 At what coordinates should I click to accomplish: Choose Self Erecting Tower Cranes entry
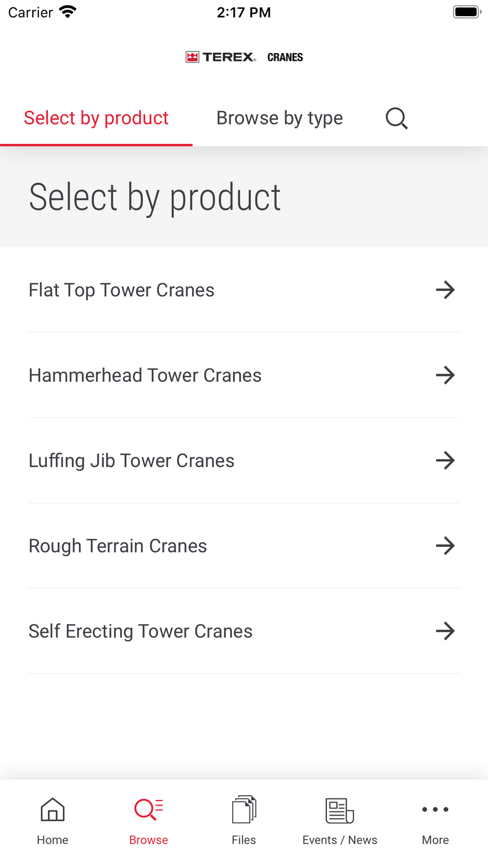pos(141,631)
